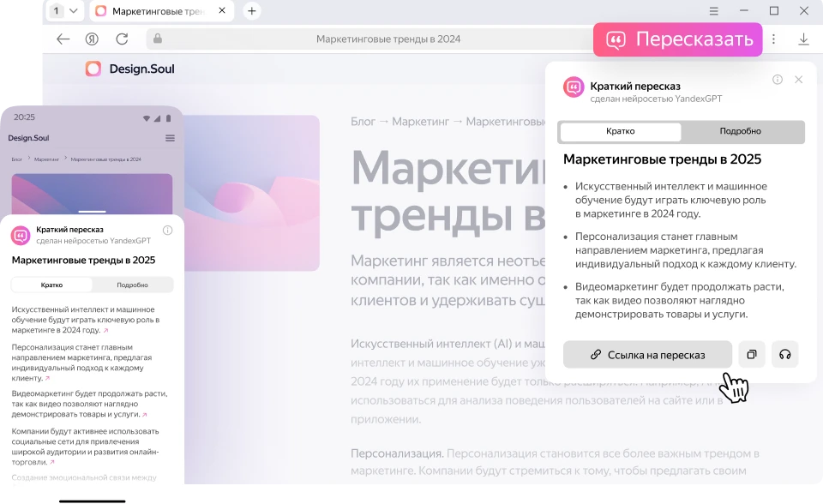Click the address bar showing Маркетинговые тренды в 2024
The image size is (823, 504).
(368, 39)
